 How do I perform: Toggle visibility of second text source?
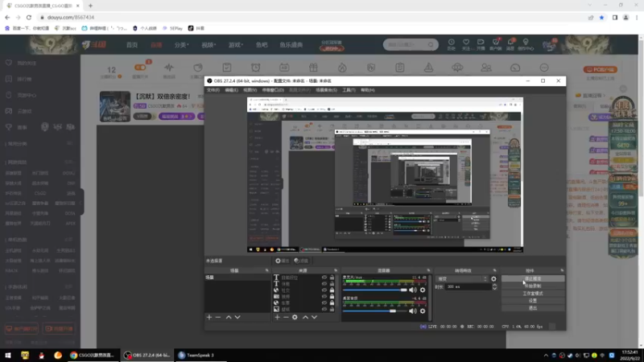point(324,284)
